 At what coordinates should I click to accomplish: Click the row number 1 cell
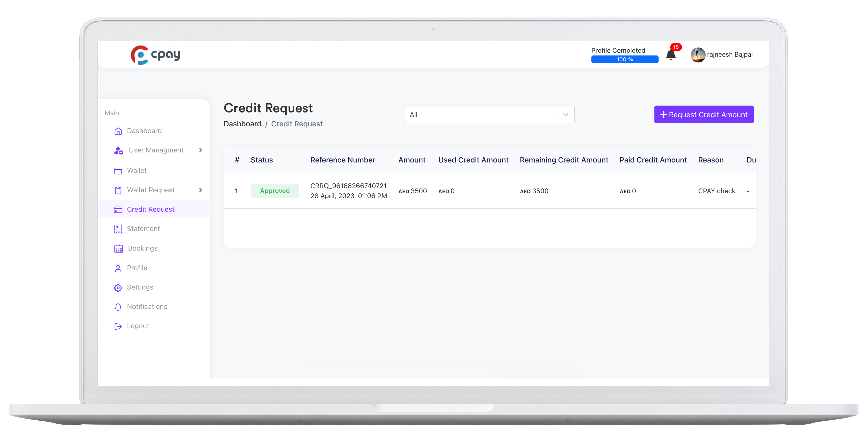coord(236,191)
